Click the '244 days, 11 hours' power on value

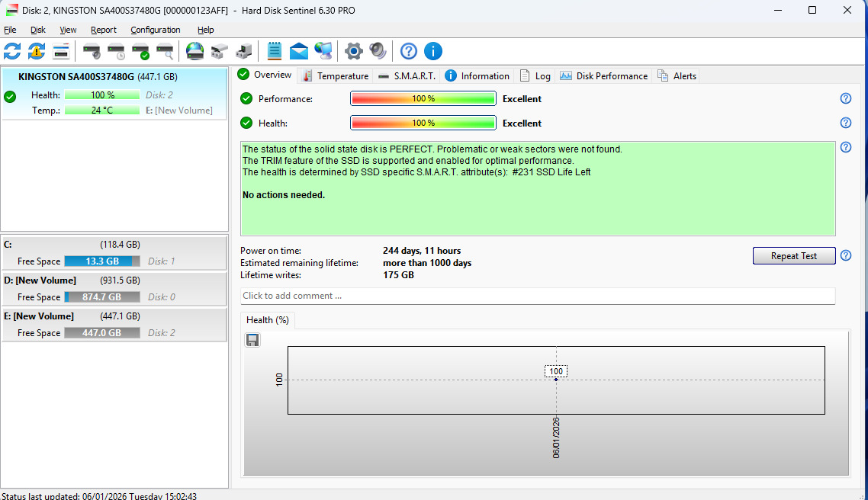click(x=422, y=251)
